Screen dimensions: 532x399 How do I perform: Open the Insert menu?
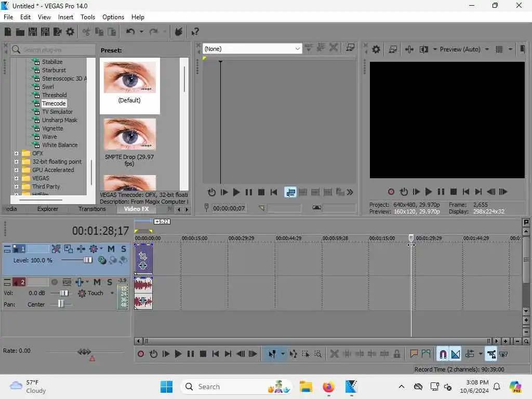(65, 17)
